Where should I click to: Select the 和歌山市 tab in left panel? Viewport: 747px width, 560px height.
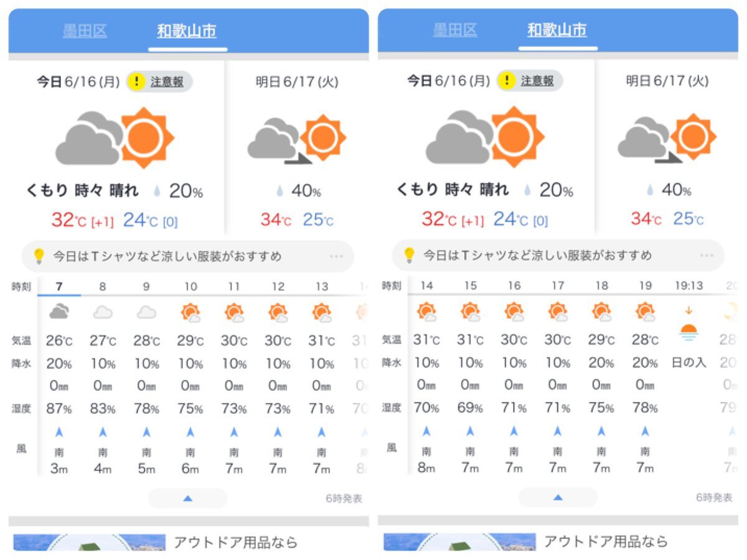187,31
